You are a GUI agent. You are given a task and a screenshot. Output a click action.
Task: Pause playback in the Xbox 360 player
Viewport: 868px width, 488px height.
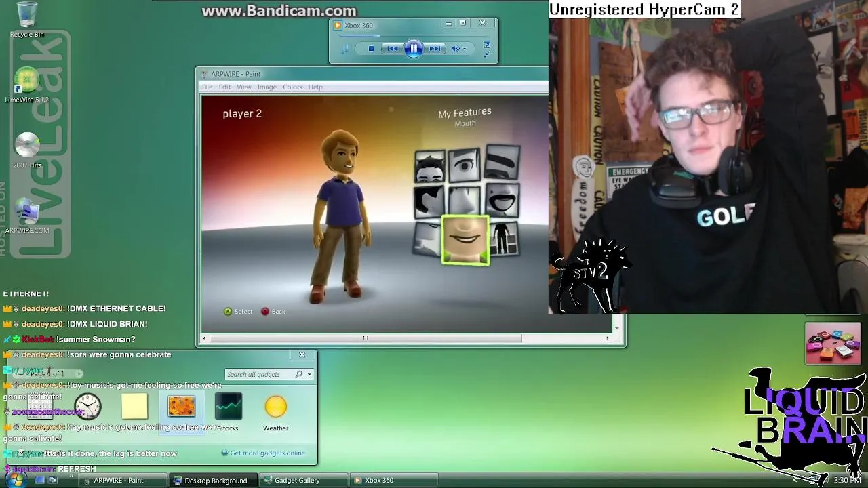click(x=414, y=48)
